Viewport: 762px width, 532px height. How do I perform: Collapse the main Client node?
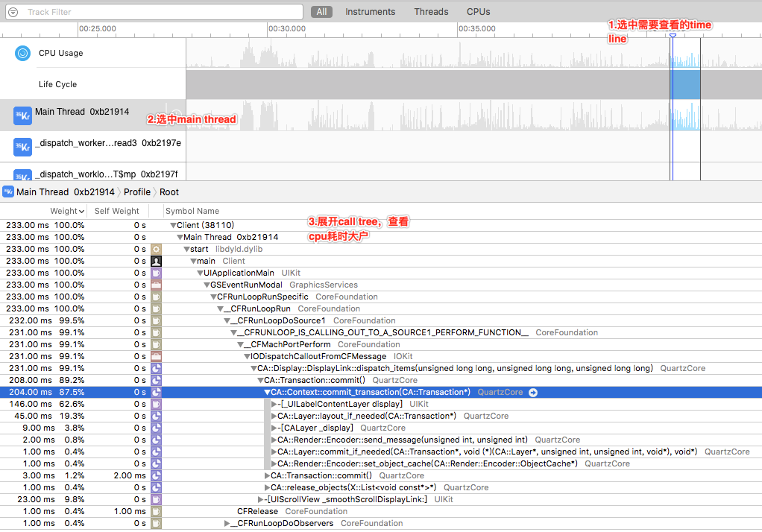(193, 261)
